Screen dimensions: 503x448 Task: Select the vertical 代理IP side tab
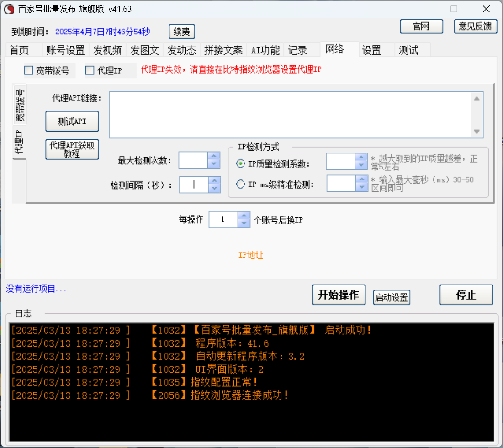point(19,142)
